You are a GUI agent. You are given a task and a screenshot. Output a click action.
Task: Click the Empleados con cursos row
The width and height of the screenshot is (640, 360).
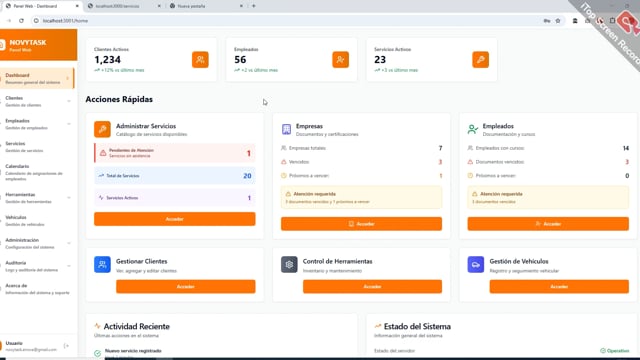coord(548,148)
